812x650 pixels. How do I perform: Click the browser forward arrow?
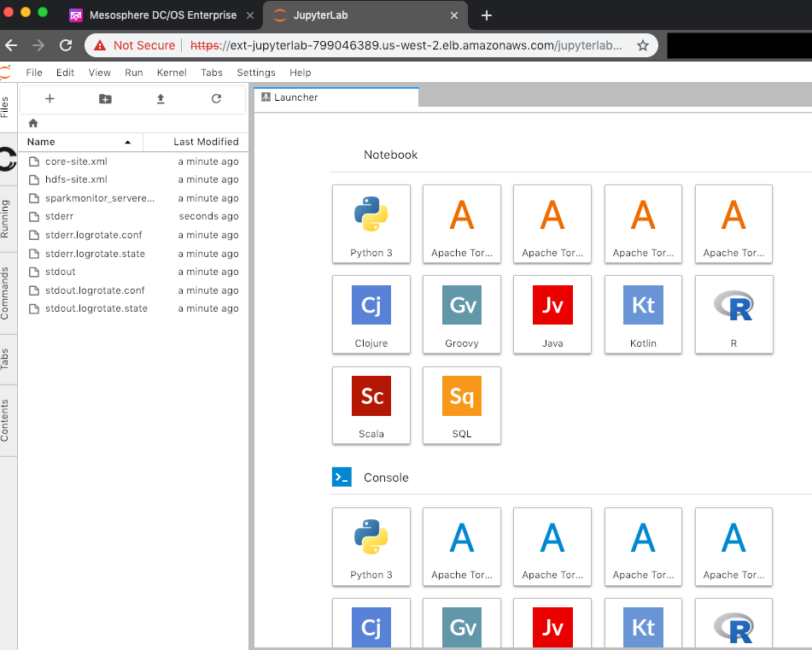[38, 45]
